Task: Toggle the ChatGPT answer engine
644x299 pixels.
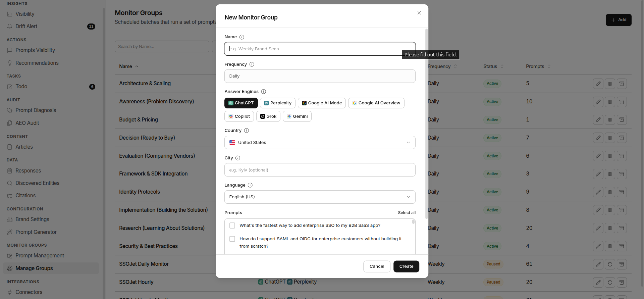Action: tap(241, 103)
